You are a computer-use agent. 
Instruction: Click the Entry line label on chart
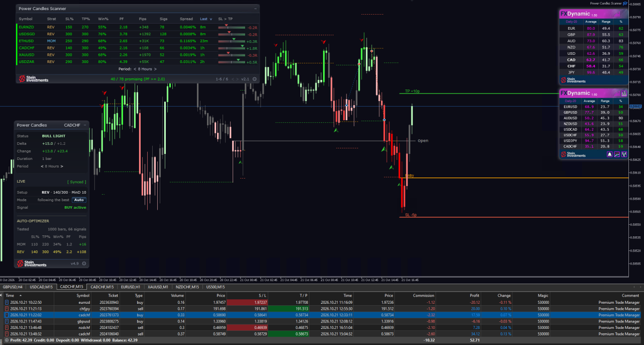pyautogui.click(x=409, y=175)
